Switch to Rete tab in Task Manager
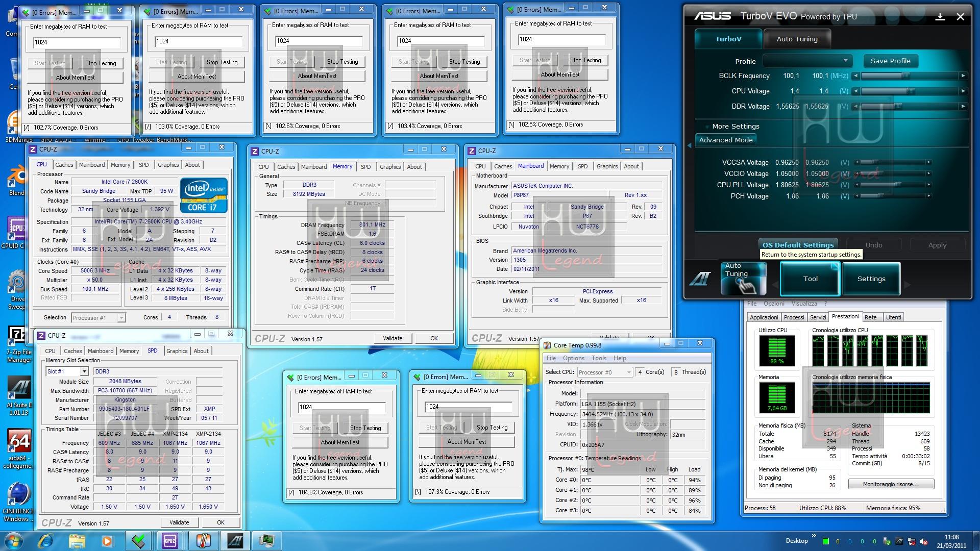Image resolution: width=980 pixels, height=551 pixels. [871, 317]
